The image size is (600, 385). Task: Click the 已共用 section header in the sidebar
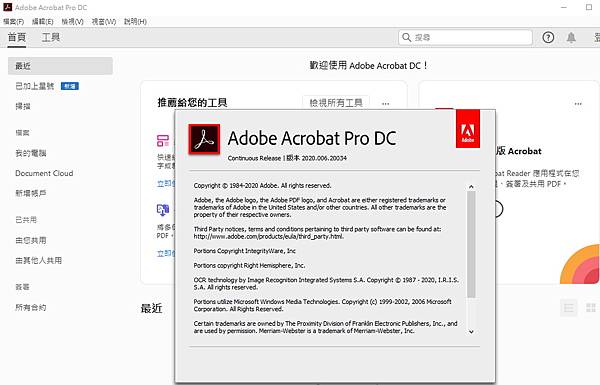click(26, 220)
